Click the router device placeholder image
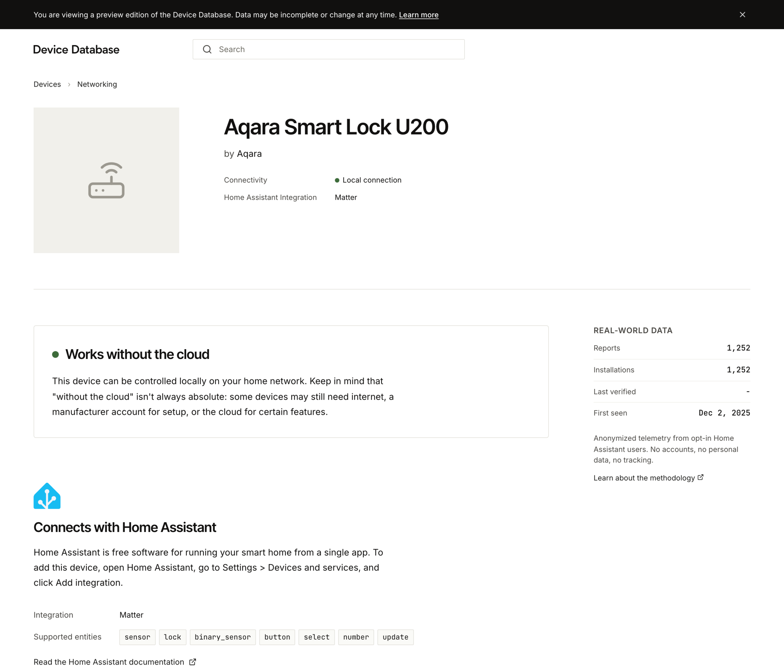The width and height of the screenshot is (784, 672). click(106, 180)
